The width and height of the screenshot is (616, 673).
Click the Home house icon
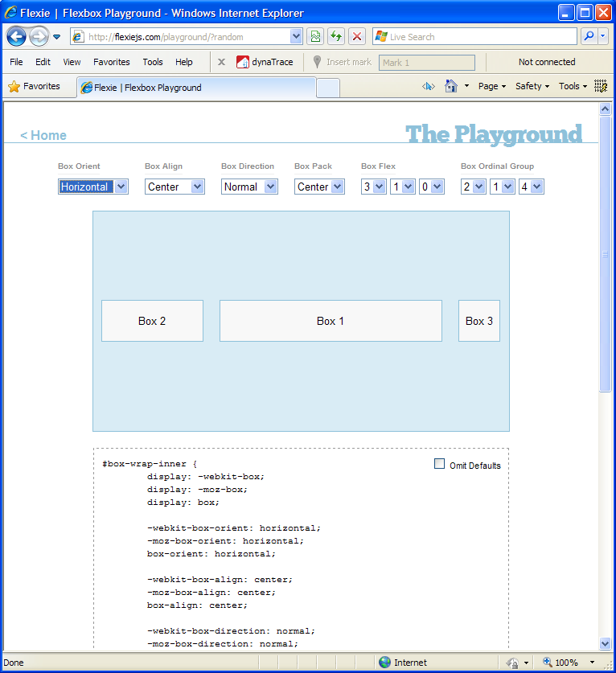click(450, 86)
